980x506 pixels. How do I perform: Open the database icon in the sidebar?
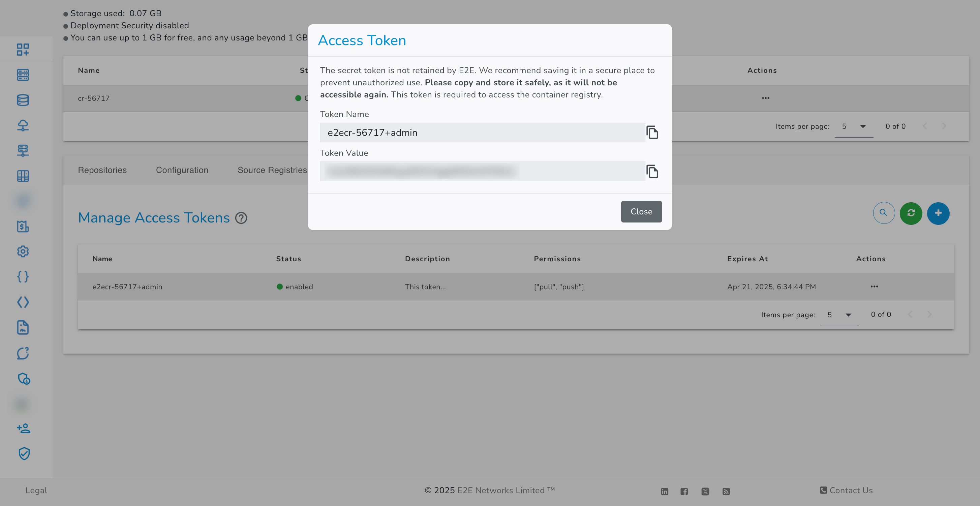click(x=23, y=100)
